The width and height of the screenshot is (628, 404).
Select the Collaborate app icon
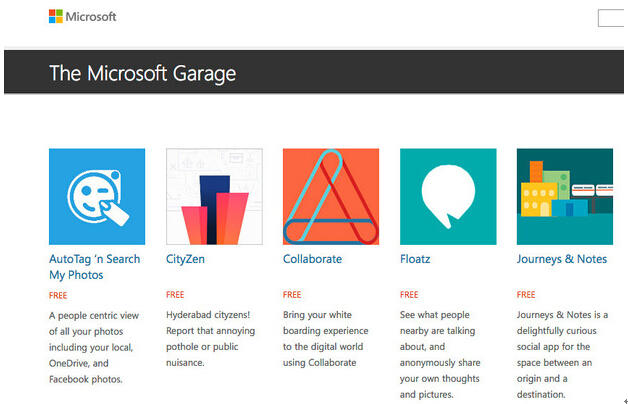(x=331, y=197)
